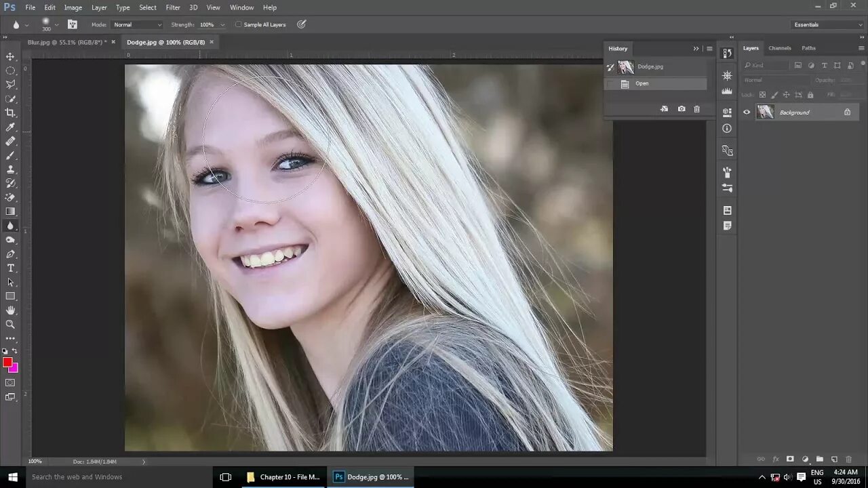
Task: Create new snapshot in History panel
Action: pos(682,109)
